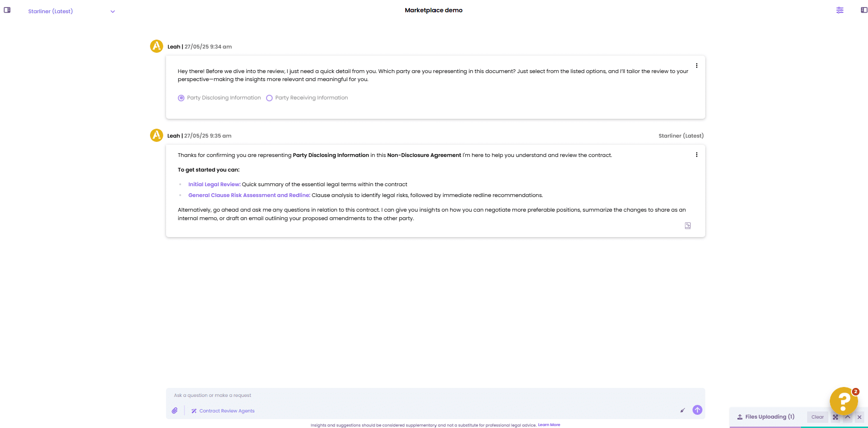
Task: Click the send arrow button
Action: [x=697, y=410]
